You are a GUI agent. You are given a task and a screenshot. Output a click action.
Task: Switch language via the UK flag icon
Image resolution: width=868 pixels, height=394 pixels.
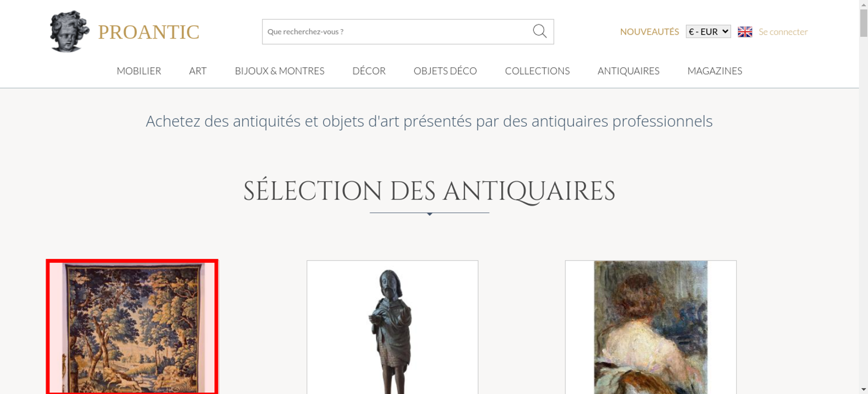click(745, 32)
